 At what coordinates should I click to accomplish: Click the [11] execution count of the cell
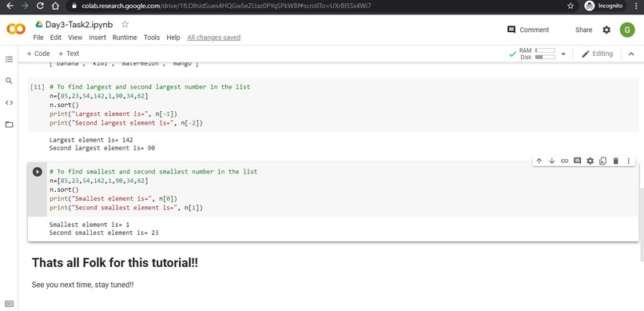pyautogui.click(x=38, y=87)
